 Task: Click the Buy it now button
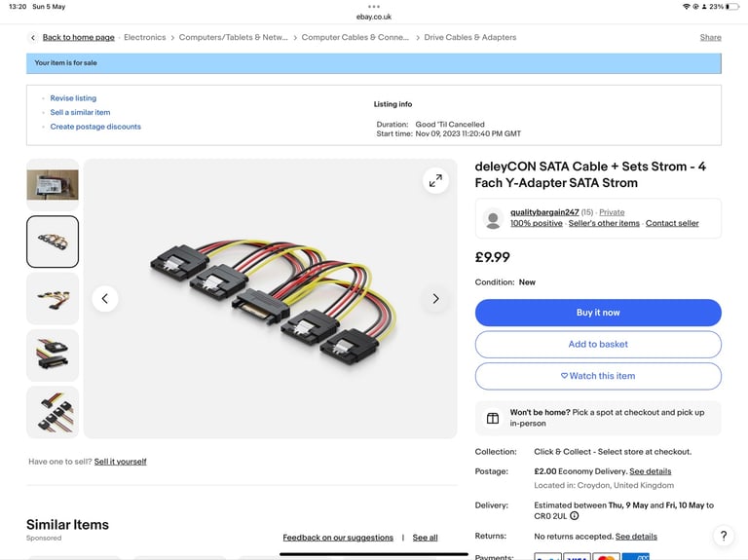click(598, 313)
